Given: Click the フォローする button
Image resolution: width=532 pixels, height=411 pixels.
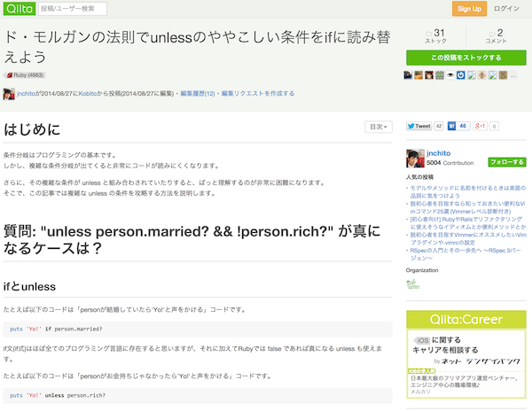Looking at the screenshot, I should 507,162.
